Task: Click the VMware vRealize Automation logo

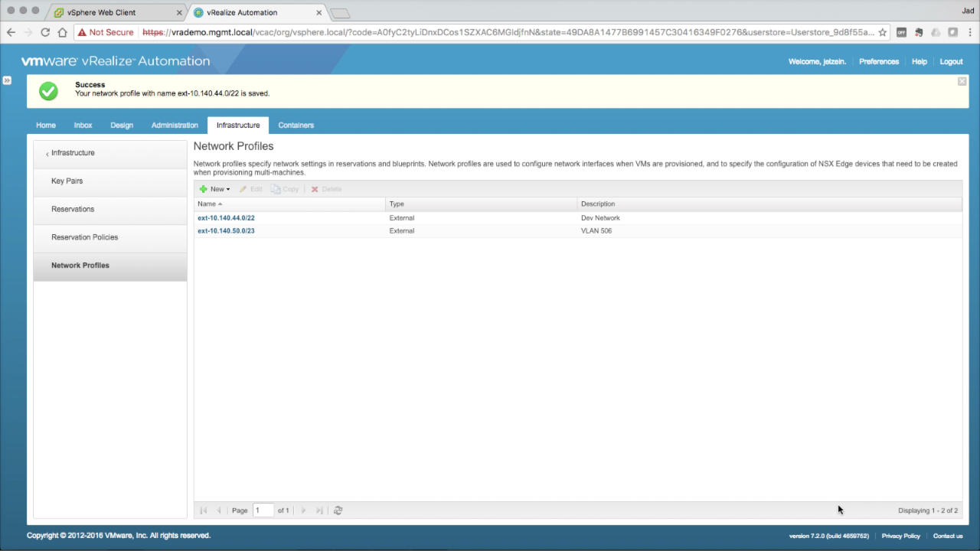Action: click(115, 61)
